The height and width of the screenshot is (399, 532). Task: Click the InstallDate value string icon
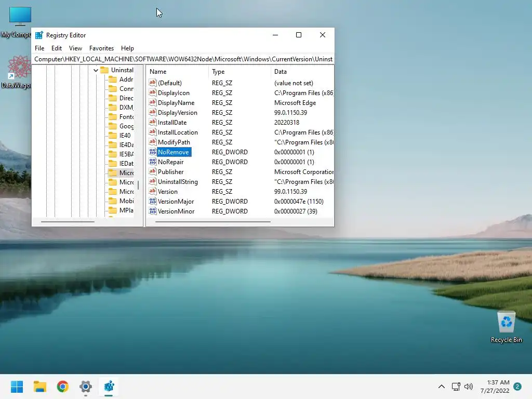pyautogui.click(x=153, y=122)
